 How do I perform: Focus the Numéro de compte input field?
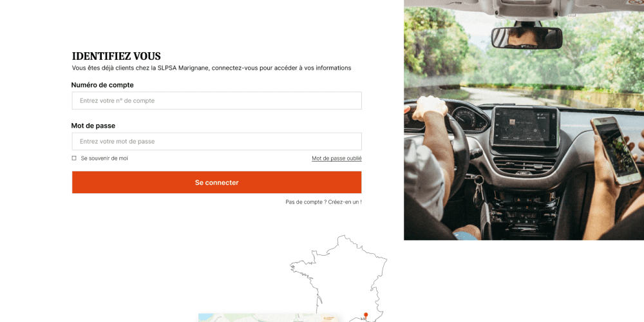point(217,100)
